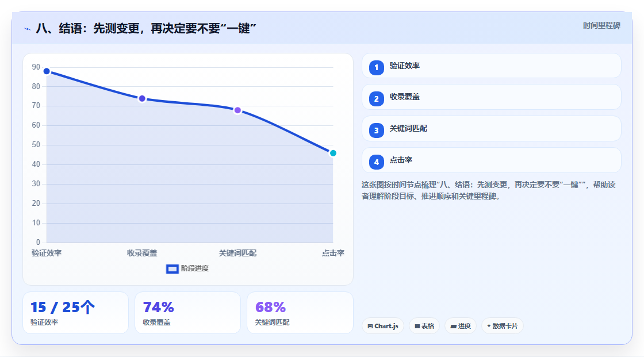
Task: Open the 关键词匹配 milestone row
Action: coord(491,129)
